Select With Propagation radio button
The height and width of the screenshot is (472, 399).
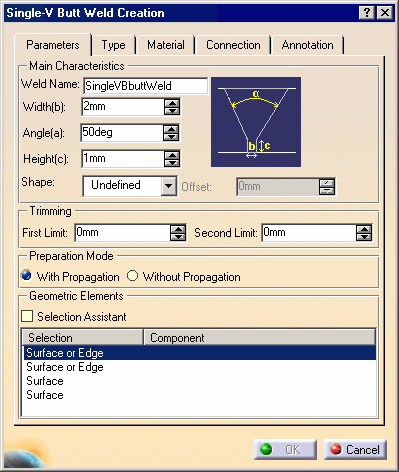pyautogui.click(x=26, y=276)
